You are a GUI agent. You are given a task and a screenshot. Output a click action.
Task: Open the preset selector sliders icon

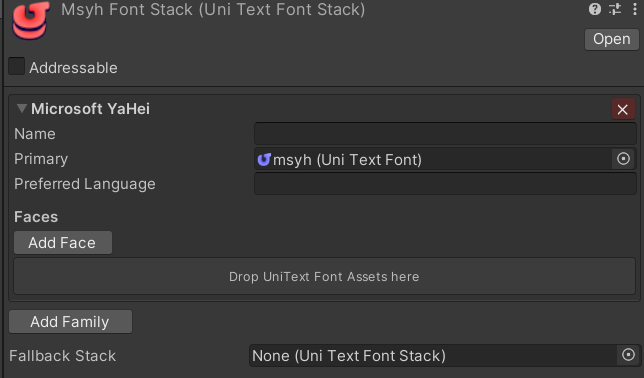[x=615, y=9]
